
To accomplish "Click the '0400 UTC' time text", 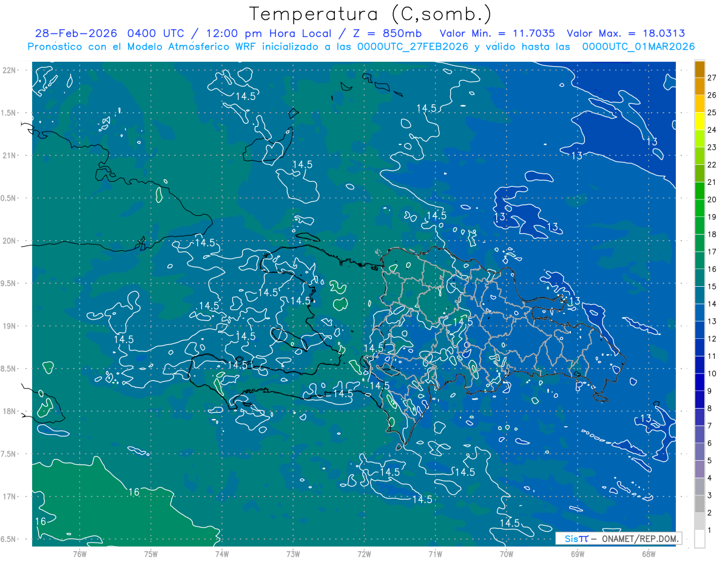I will (157, 33).
